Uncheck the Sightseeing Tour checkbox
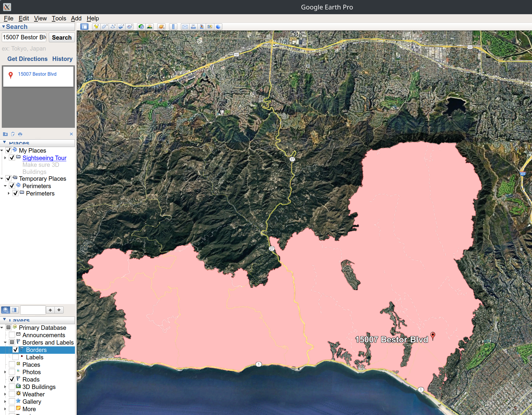 [x=12, y=158]
